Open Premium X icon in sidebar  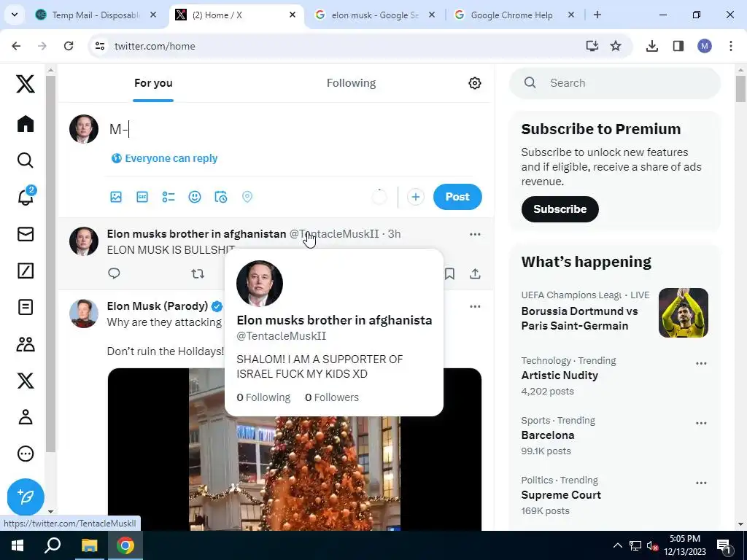[x=26, y=381]
